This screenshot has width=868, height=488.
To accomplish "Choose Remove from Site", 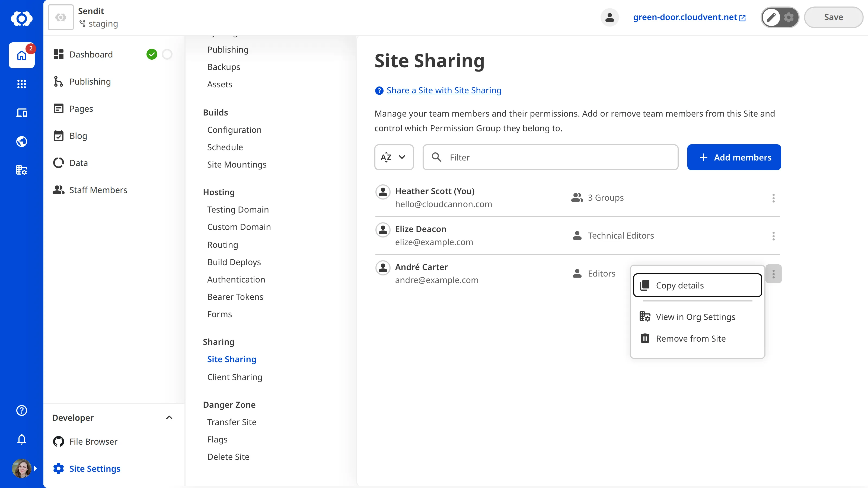I will 697,338.
